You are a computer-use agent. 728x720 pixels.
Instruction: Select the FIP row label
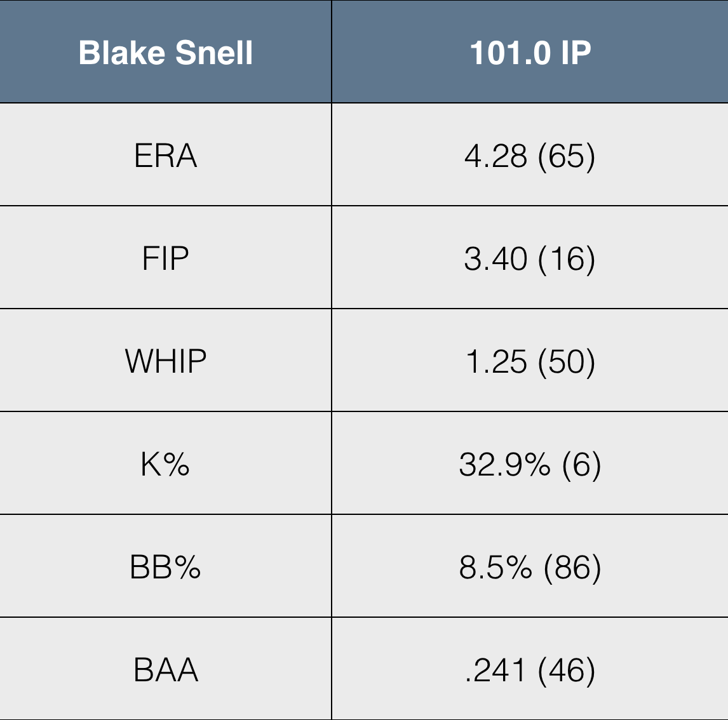(x=166, y=258)
